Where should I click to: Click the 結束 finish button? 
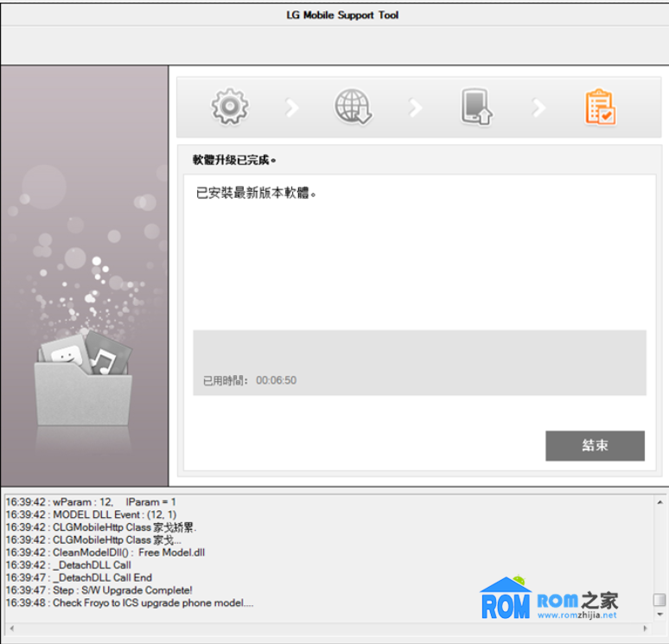(595, 445)
